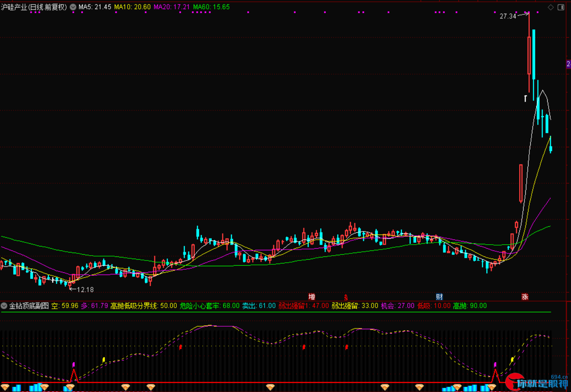The width and height of the screenshot is (571, 392).
Task: Select the 卖出: 61.00 parameter
Action: (x=259, y=306)
